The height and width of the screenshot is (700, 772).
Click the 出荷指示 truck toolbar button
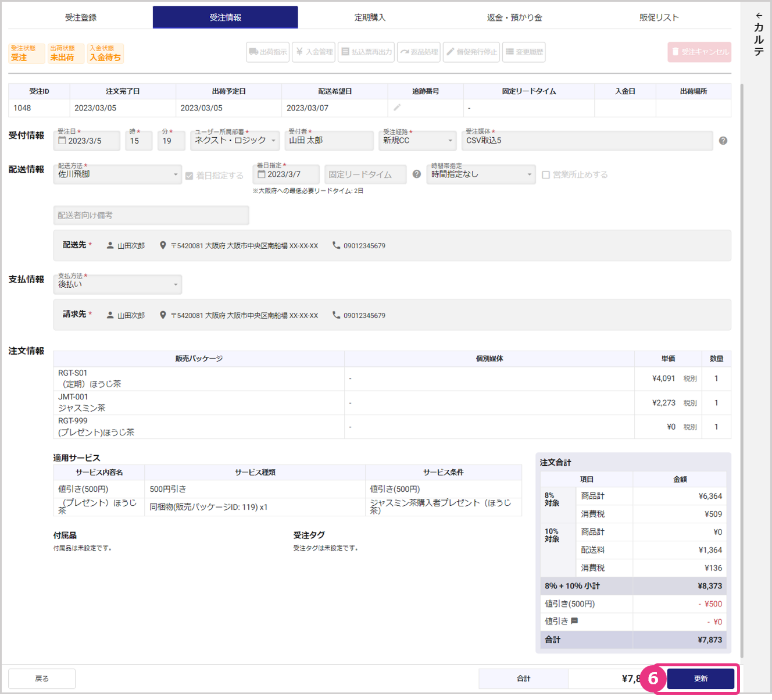(x=267, y=52)
